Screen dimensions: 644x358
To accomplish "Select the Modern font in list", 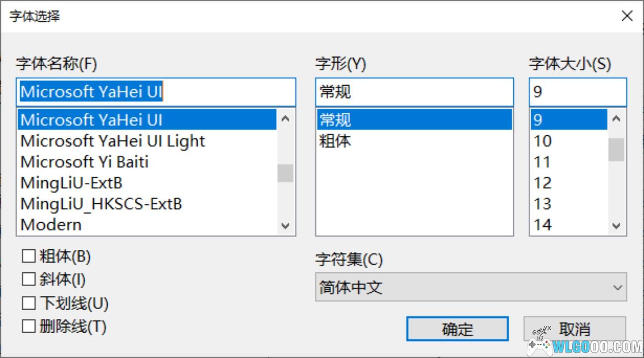I will (51, 225).
